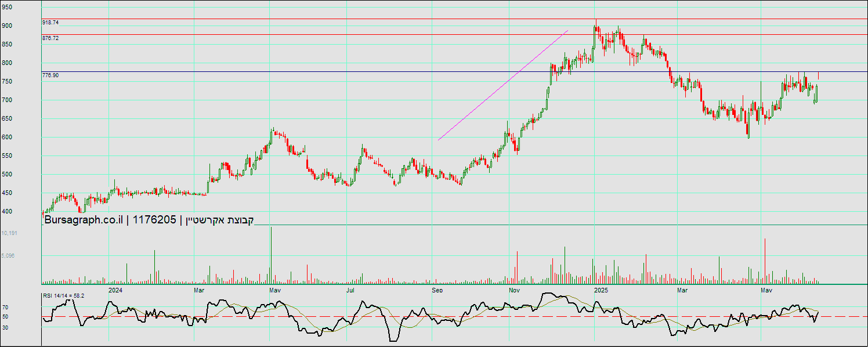Click the Bursagraph.co.il watermark text
This screenshot has width=868, height=347.
83,220
